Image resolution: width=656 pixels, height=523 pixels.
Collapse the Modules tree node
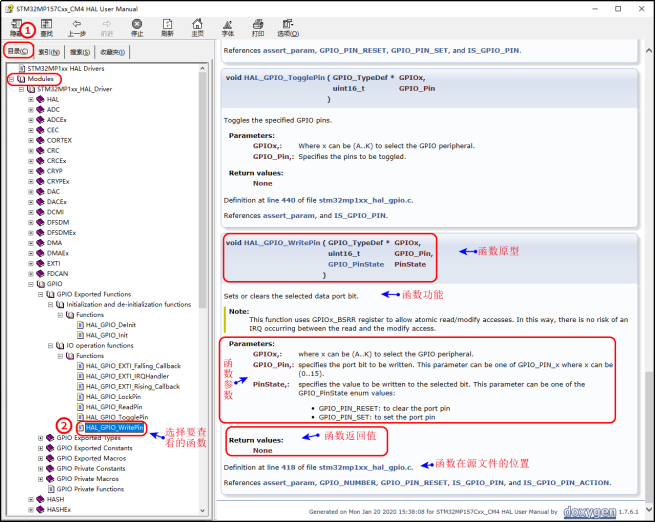click(x=11, y=79)
